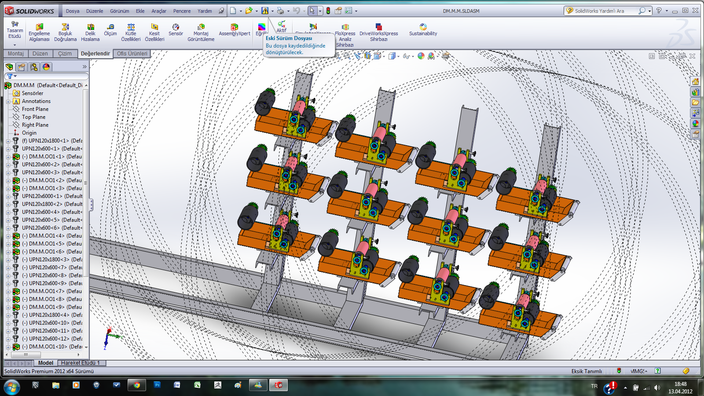Image resolution: width=704 pixels, height=396 pixels.
Task: Click the Edit Appearance color ball in the view toolbar
Action: pos(421,56)
